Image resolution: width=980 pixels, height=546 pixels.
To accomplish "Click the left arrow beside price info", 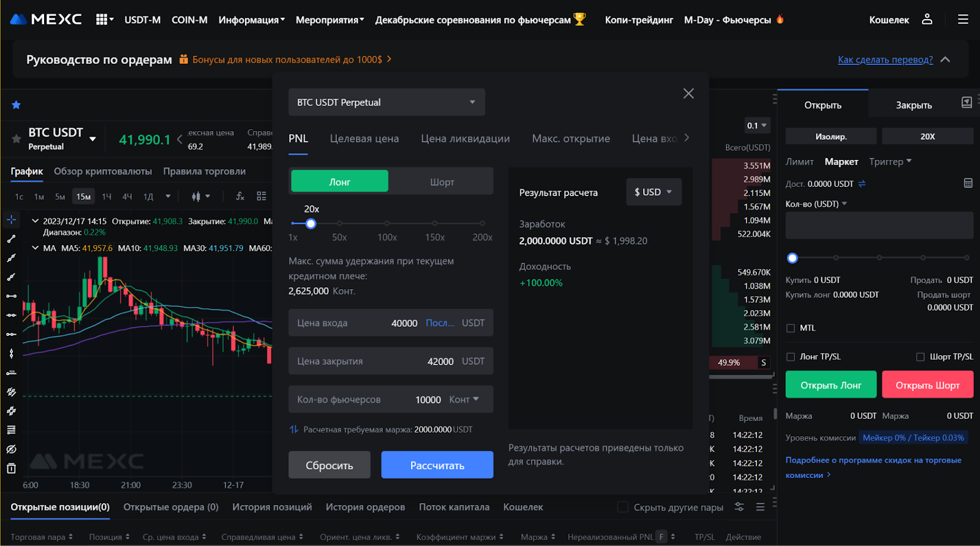I will [179, 139].
